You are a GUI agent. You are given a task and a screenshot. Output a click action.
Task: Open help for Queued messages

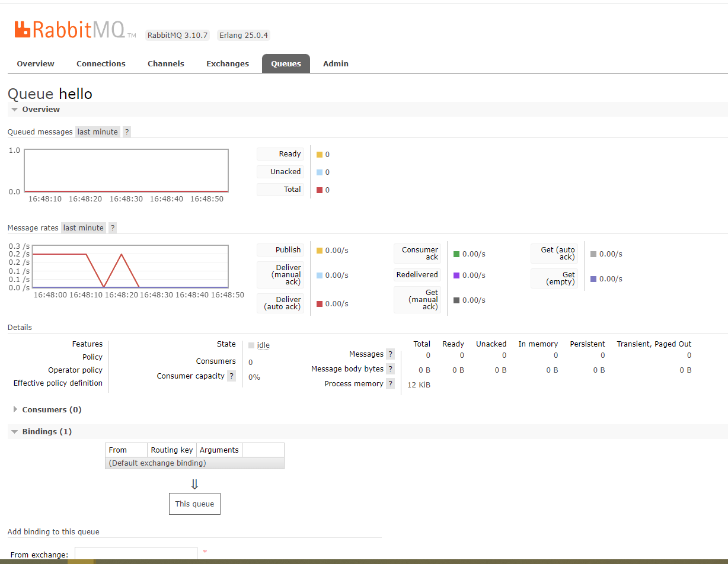127,132
